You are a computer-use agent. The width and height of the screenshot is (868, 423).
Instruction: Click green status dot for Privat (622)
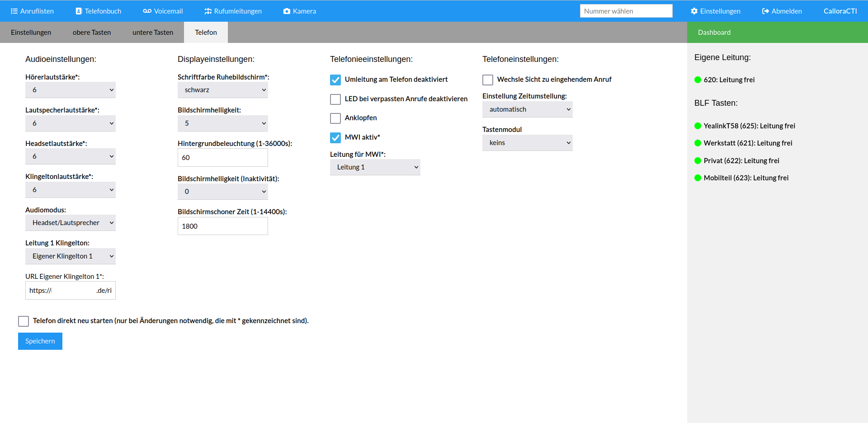click(698, 161)
